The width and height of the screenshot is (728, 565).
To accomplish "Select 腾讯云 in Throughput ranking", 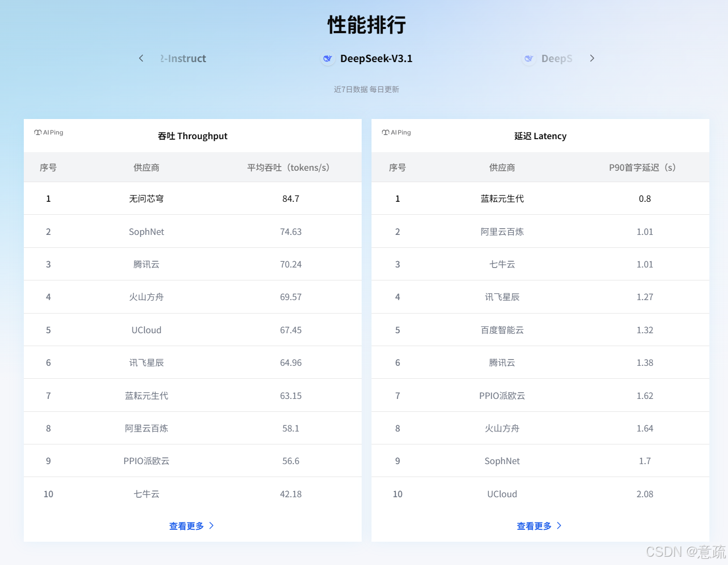I will pyautogui.click(x=146, y=264).
